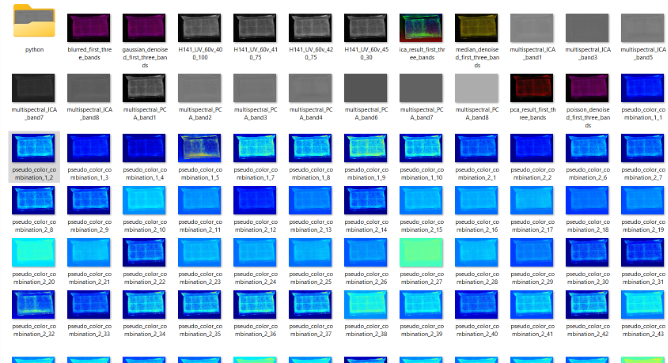
Task: Click the pseudo_color_combination_2_9 file name
Action: [89, 225]
